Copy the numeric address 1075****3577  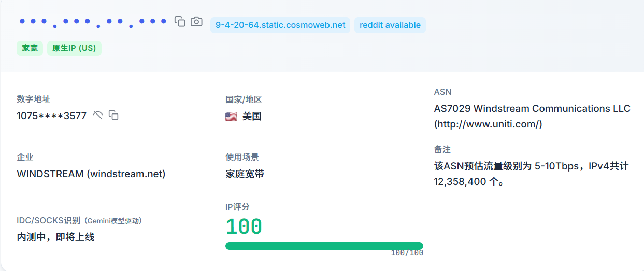click(113, 115)
